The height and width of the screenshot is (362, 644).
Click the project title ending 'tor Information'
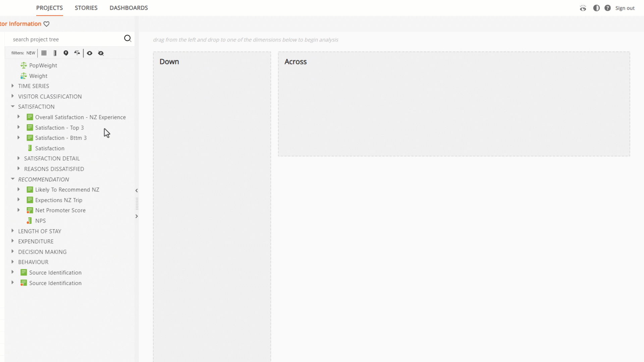(x=20, y=24)
